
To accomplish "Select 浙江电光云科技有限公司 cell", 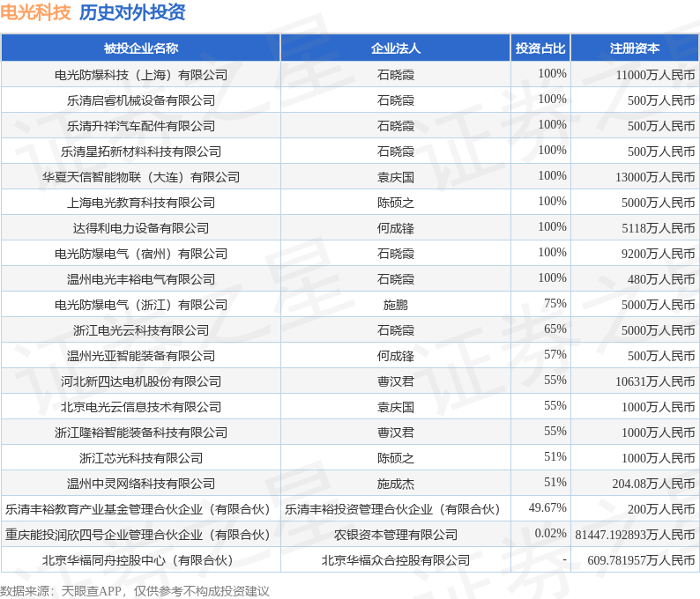I will (141, 330).
